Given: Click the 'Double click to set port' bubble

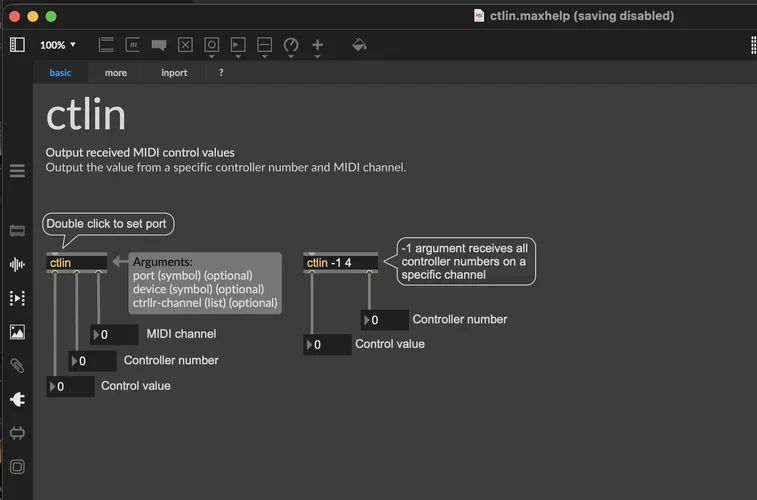Looking at the screenshot, I should click(x=108, y=224).
